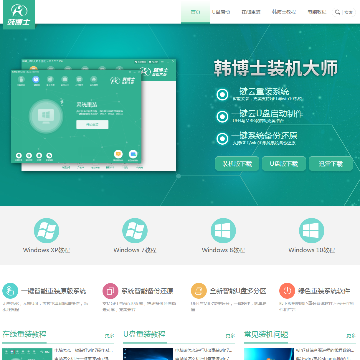
Task: Click the 绿色重装系统软件 heading
Action: [x=324, y=291]
